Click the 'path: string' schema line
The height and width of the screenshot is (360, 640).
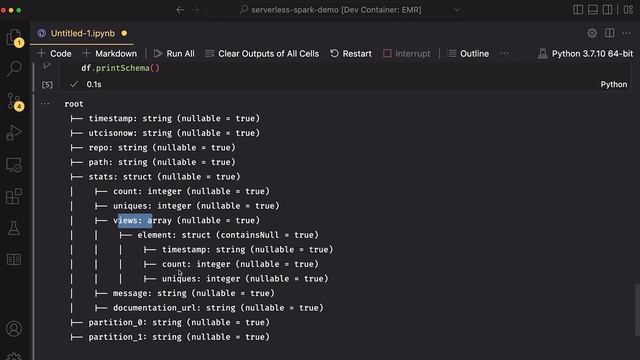coord(153,162)
